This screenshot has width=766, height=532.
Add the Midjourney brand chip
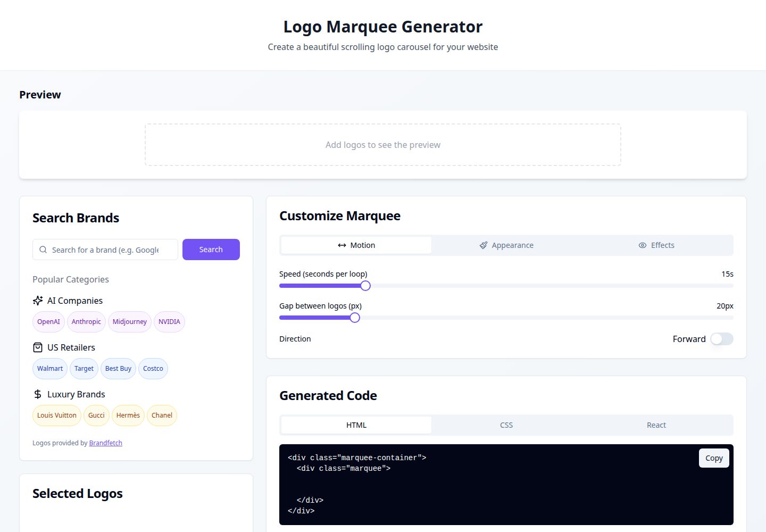130,322
